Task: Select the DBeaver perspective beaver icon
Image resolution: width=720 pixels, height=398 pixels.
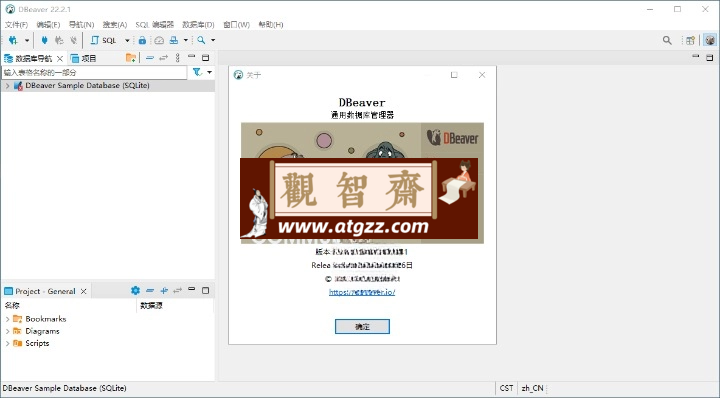Action: pos(710,40)
